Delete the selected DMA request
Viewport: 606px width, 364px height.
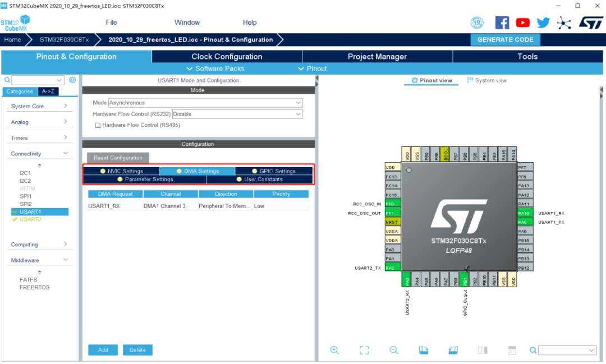click(137, 350)
